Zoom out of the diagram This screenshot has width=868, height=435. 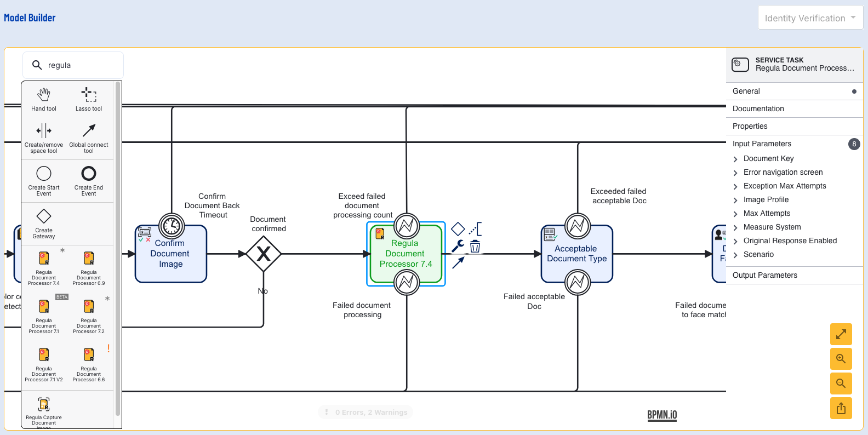(841, 384)
